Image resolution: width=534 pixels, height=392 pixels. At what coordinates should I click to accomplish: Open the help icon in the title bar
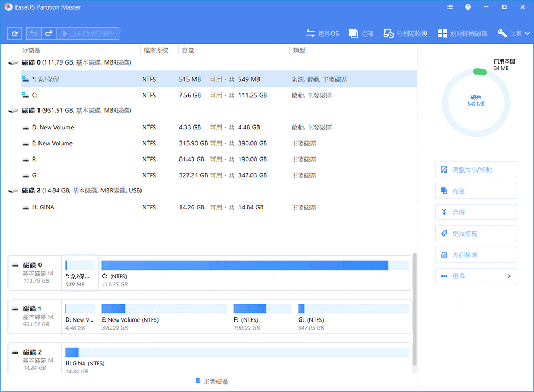[x=468, y=7]
